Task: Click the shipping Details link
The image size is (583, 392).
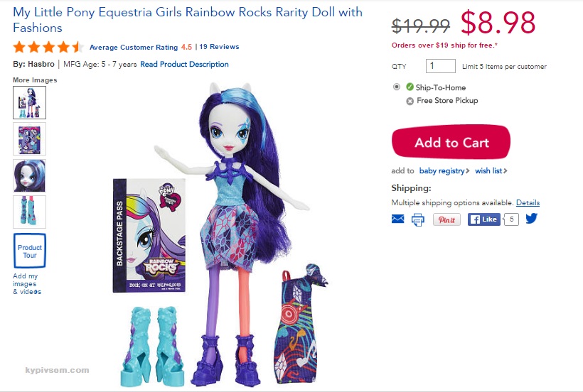Action: pyautogui.click(x=528, y=202)
